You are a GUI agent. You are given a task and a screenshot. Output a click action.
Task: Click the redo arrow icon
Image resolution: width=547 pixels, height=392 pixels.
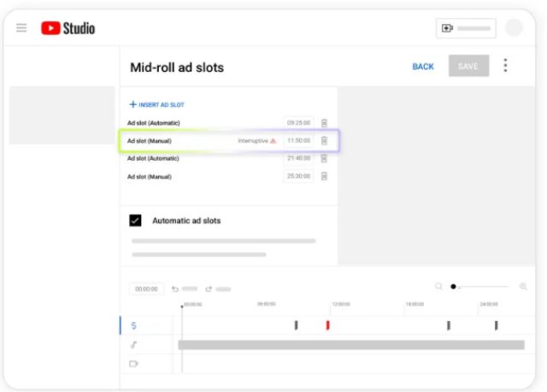[209, 289]
